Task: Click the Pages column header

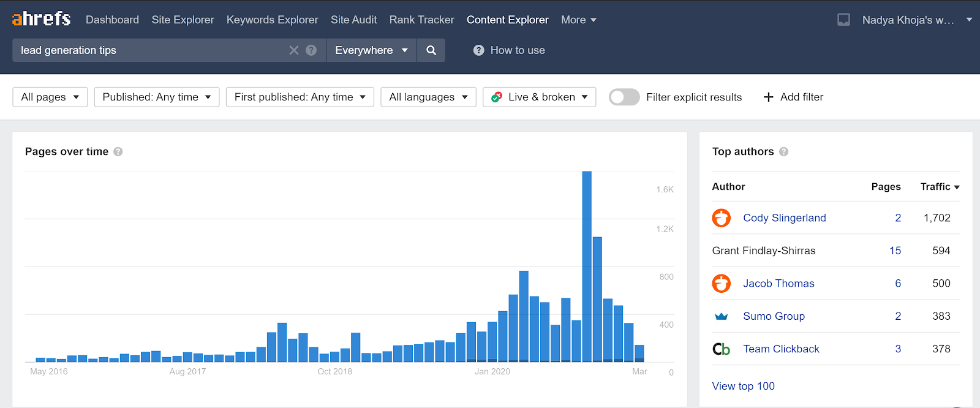Action: [x=886, y=186]
